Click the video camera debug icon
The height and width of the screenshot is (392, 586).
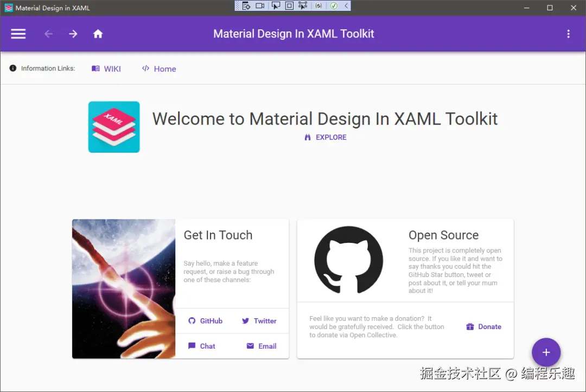coord(260,5)
